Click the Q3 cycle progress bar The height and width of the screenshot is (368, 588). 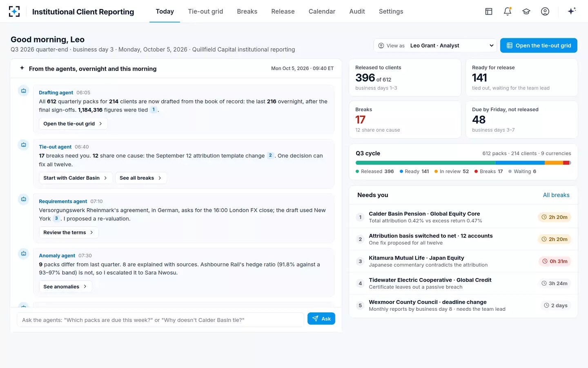point(463,163)
